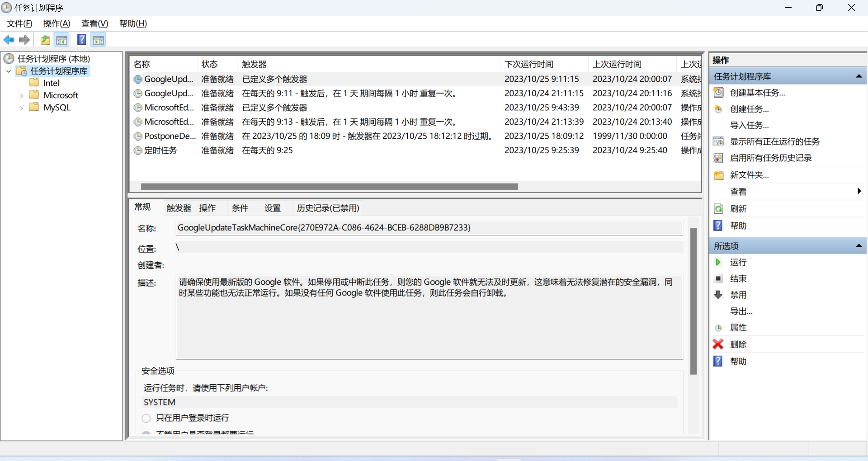Select the PostponeDe... task row

[416, 136]
